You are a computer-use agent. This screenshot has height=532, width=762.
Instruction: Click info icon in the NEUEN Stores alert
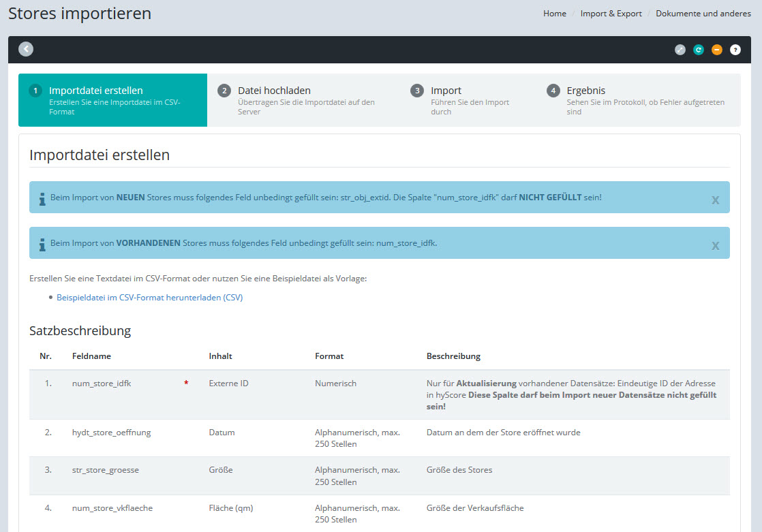42,198
